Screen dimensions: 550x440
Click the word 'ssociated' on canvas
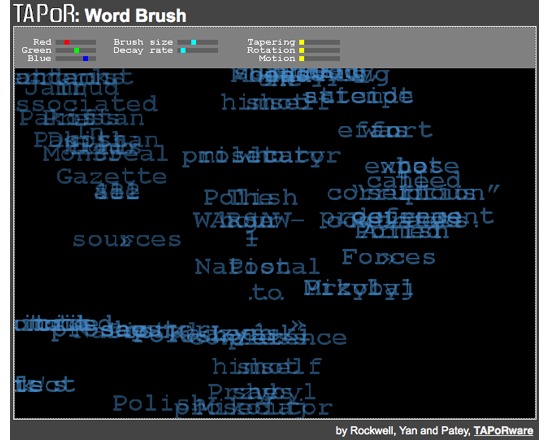click(x=87, y=104)
